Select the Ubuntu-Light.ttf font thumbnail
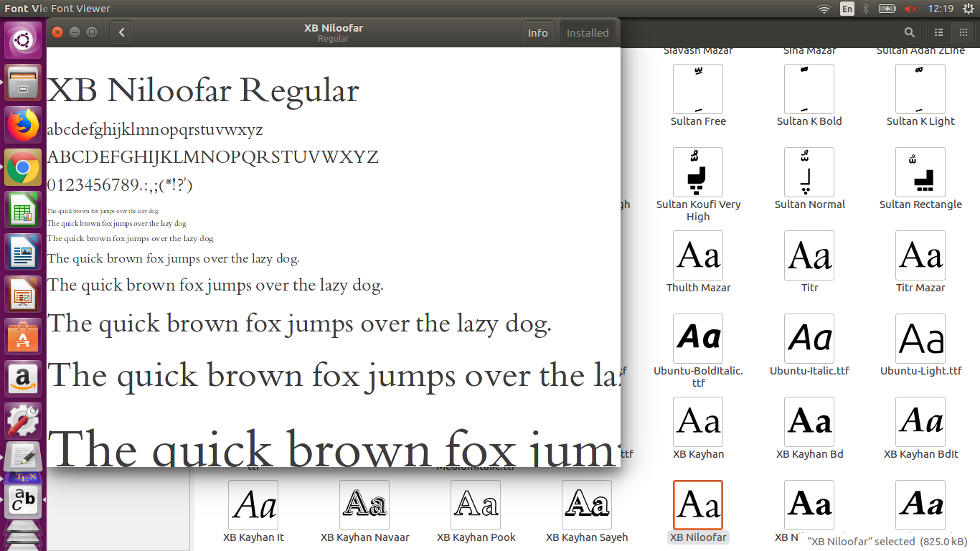The width and height of the screenshot is (980, 551). click(920, 339)
